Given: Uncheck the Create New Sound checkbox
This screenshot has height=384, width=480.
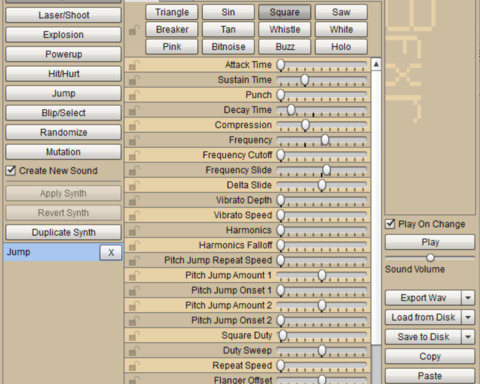Looking at the screenshot, I should tap(11, 171).
